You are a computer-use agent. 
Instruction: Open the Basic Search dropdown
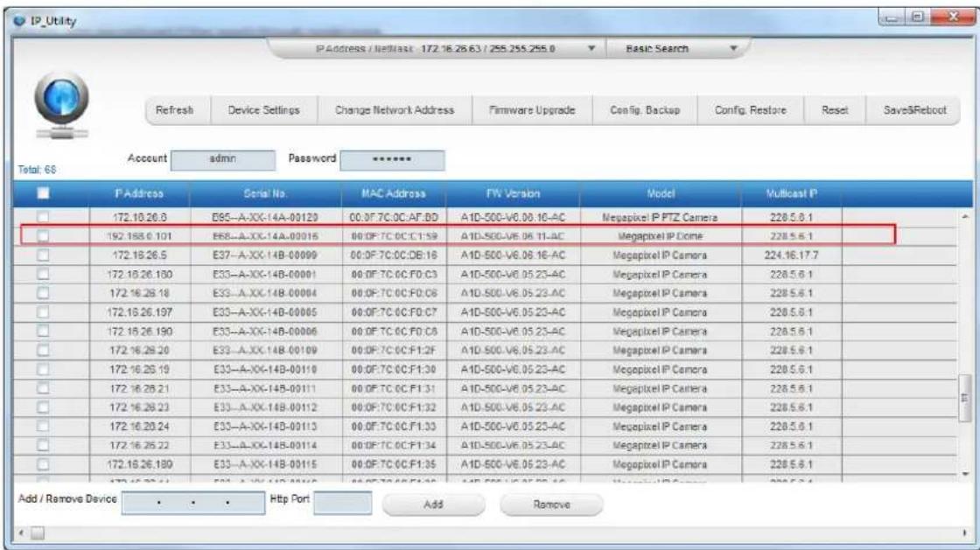(x=733, y=48)
